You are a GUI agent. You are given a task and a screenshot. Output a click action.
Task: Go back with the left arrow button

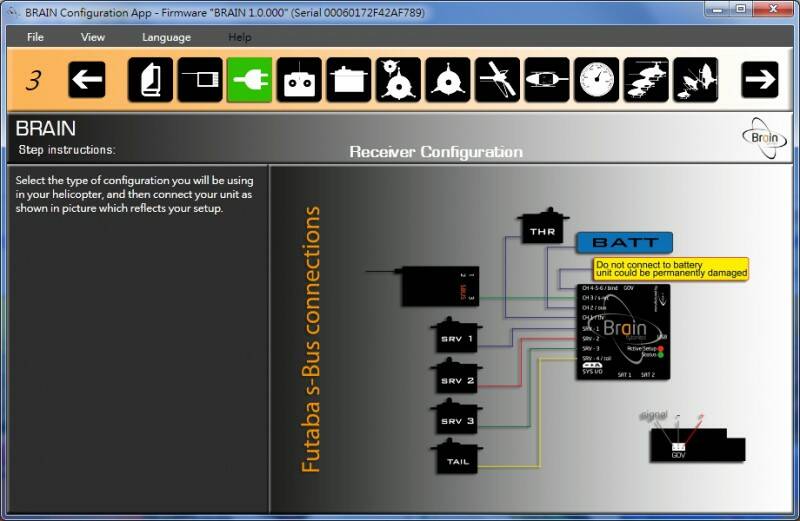point(87,80)
